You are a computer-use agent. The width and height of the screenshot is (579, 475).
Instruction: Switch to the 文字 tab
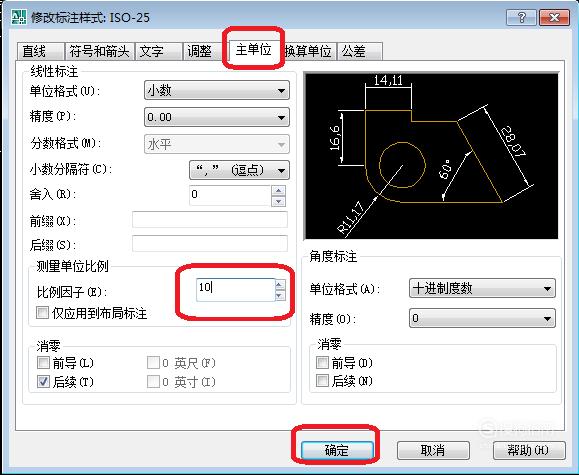pos(159,51)
